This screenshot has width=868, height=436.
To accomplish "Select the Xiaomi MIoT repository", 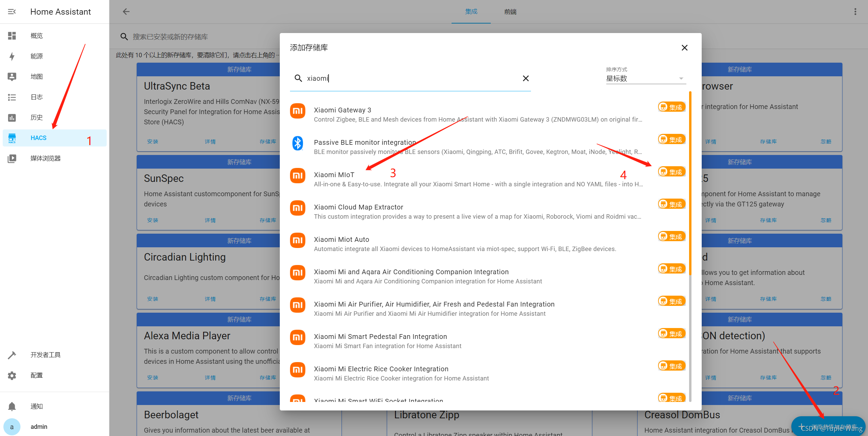I will point(334,175).
